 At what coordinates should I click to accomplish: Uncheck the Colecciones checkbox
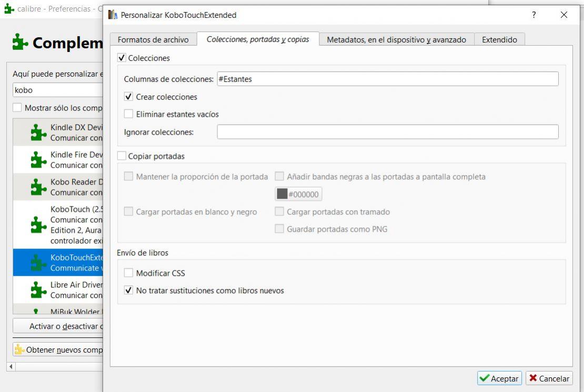[122, 58]
